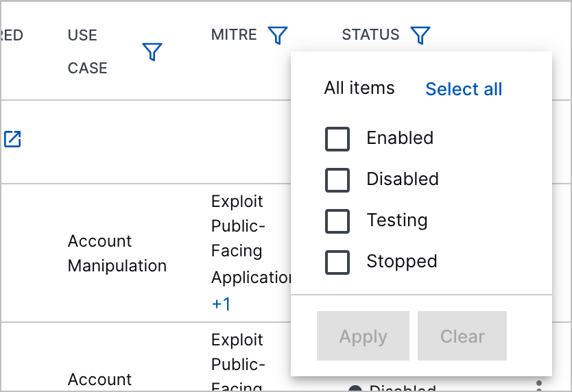Check the Disabled status checkbox

pyautogui.click(x=337, y=180)
